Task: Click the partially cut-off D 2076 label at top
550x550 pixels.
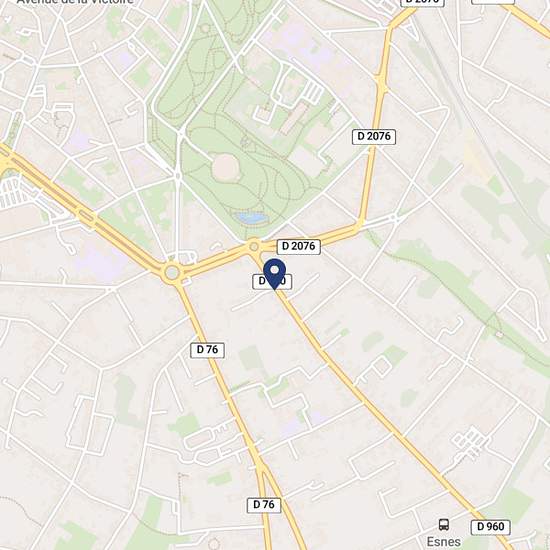Action: (x=422, y=2)
